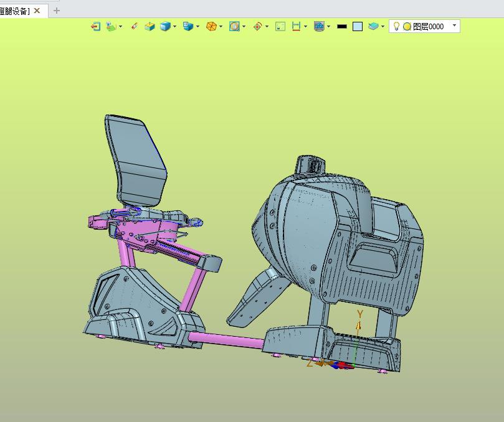Click the exit icon with red arrow
The width and height of the screenshot is (504, 422).
point(95,26)
